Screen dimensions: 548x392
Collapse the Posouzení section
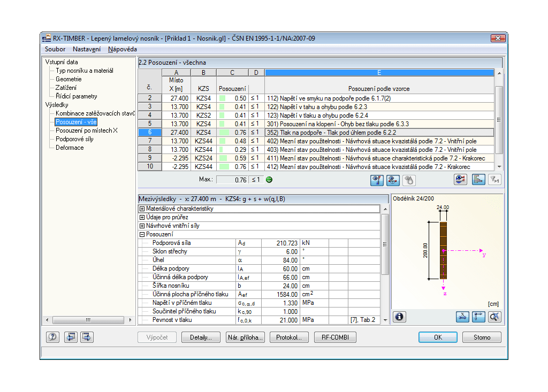coord(142,234)
